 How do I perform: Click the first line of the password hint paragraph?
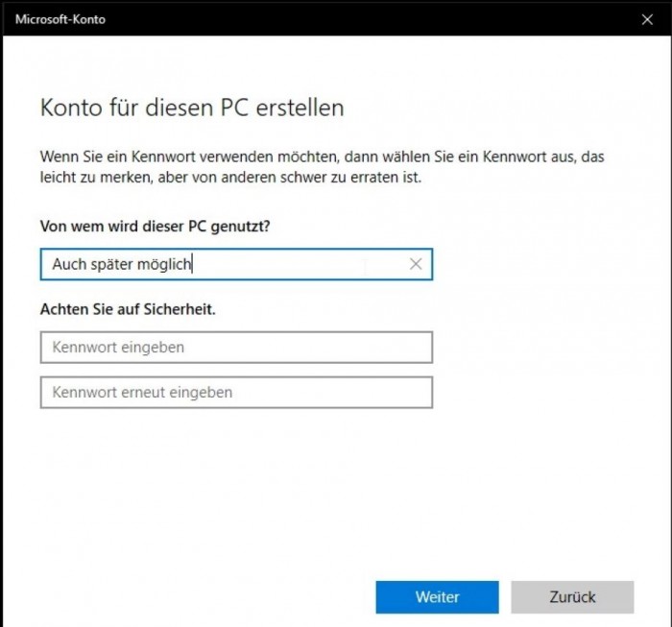tap(322, 156)
